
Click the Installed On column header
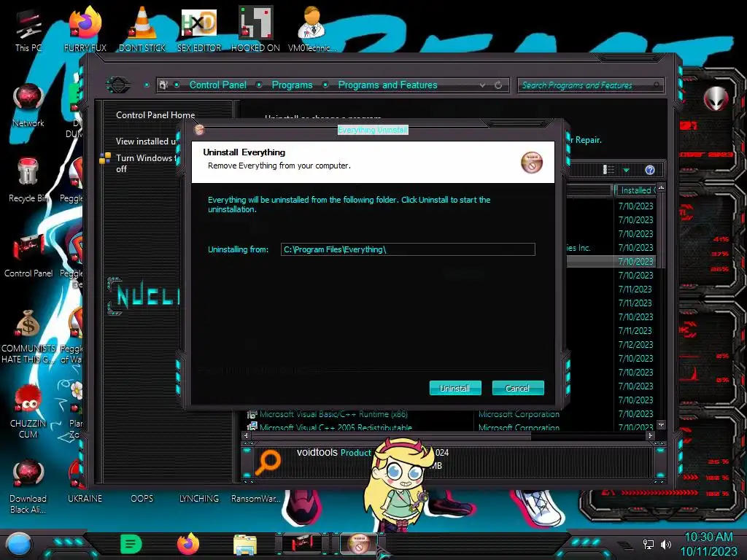[635, 190]
